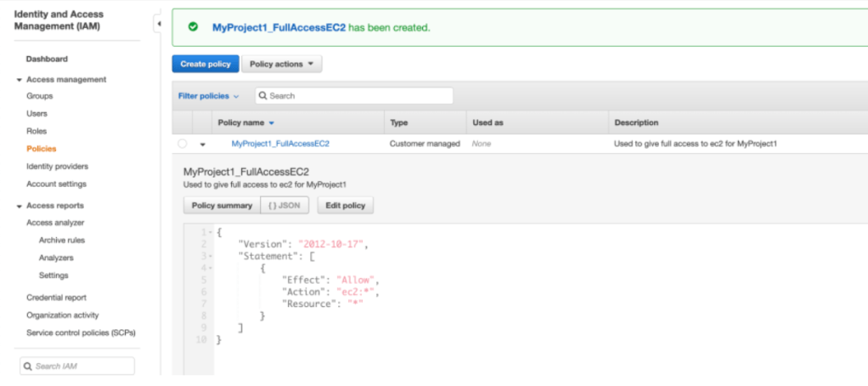Open Users in the sidebar

coord(37,113)
